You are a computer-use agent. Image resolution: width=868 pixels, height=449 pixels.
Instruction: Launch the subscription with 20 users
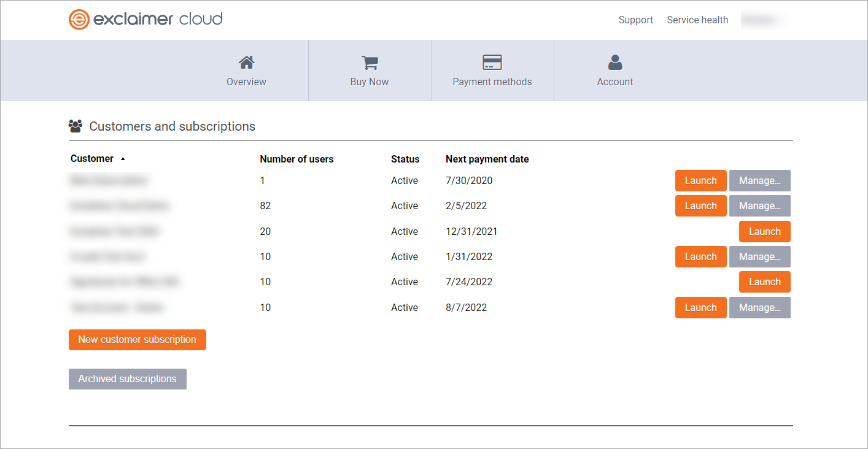(x=764, y=232)
